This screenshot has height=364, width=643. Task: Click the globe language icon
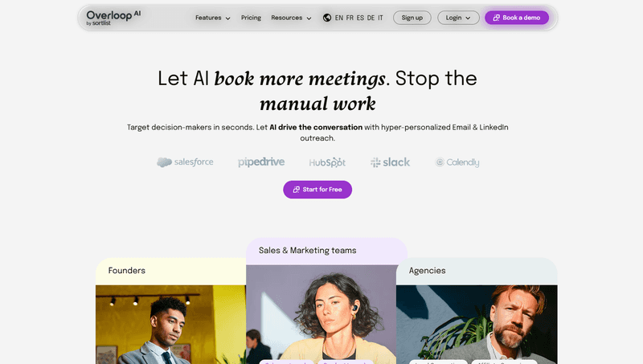point(327,18)
